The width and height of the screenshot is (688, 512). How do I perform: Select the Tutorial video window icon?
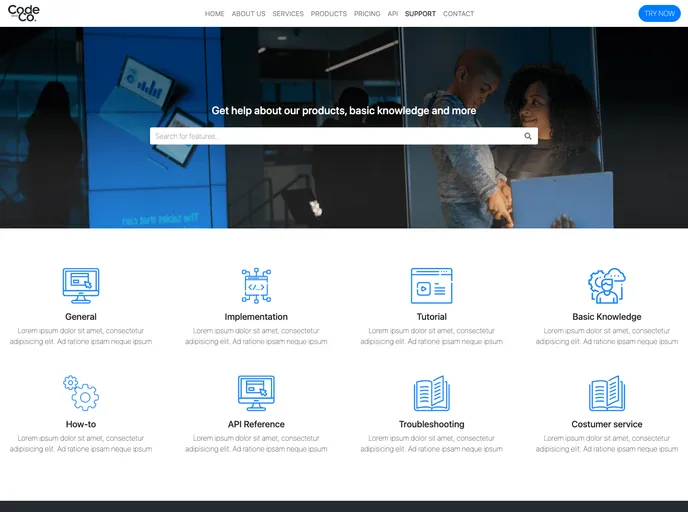(x=431, y=285)
